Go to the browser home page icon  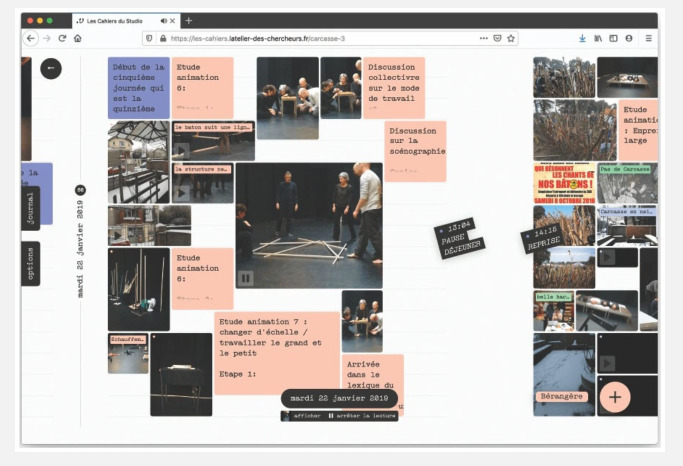[78, 38]
